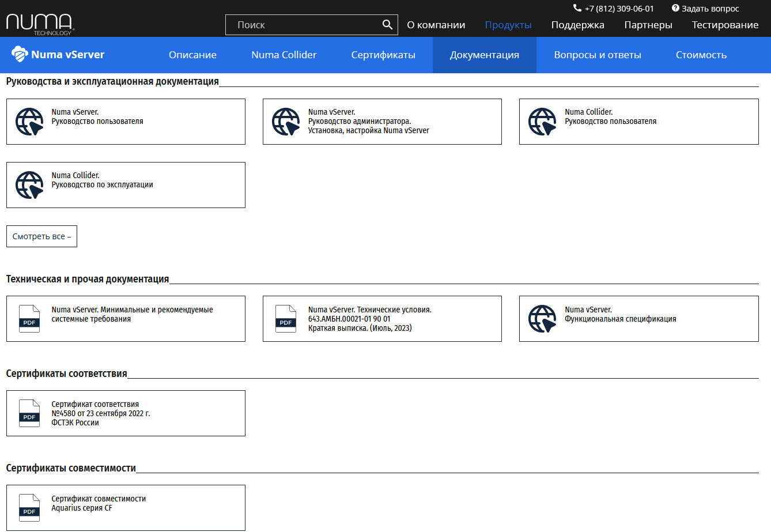Switch to the Сертификаты tab
Image resolution: width=771 pixels, height=532 pixels.
pos(383,55)
